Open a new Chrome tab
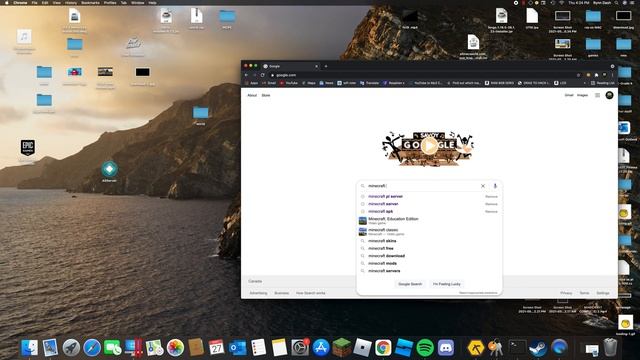This screenshot has width=640, height=360. [x=326, y=66]
